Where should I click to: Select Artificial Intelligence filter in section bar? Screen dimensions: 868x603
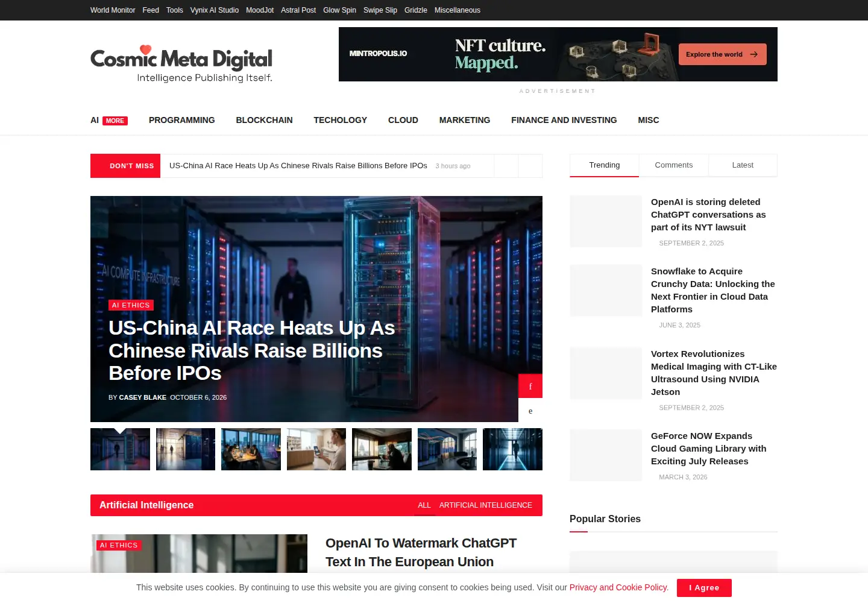click(x=486, y=505)
